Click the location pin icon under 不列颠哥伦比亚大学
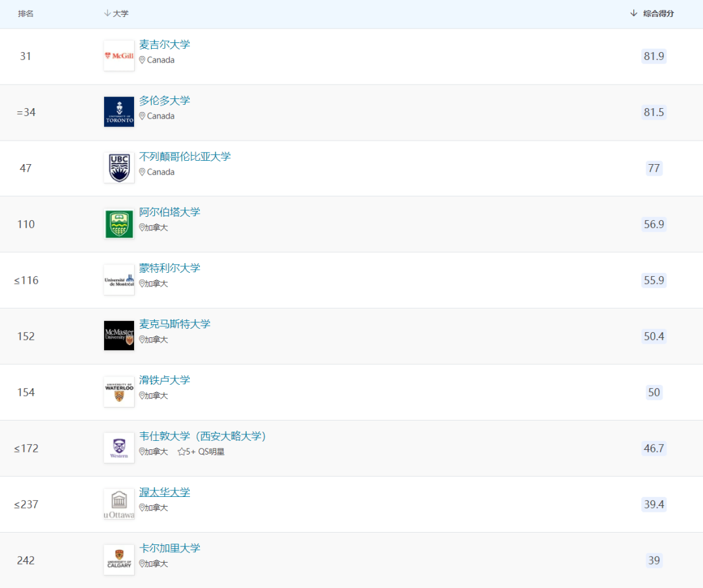703x588 pixels. pyautogui.click(x=142, y=172)
